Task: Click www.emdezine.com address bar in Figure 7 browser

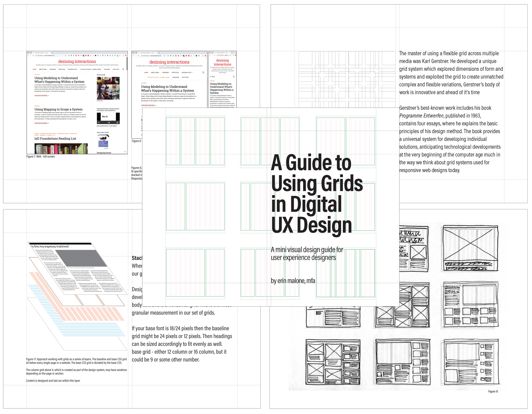Action: point(49,56)
